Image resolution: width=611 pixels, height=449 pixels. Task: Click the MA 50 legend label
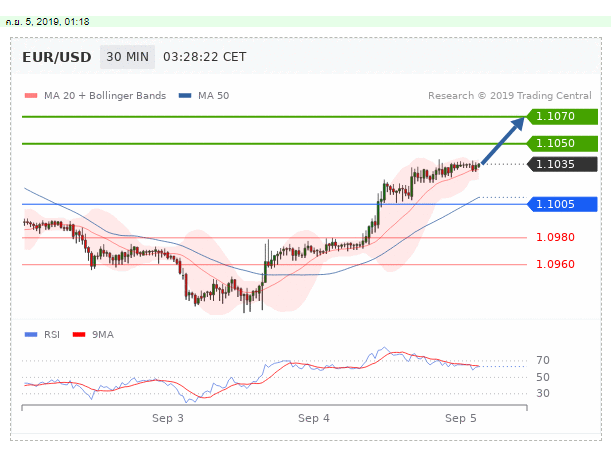(x=214, y=95)
